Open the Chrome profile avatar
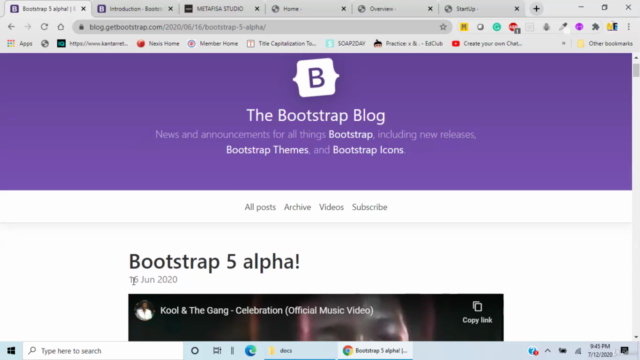The height and width of the screenshot is (360, 640). tap(612, 27)
